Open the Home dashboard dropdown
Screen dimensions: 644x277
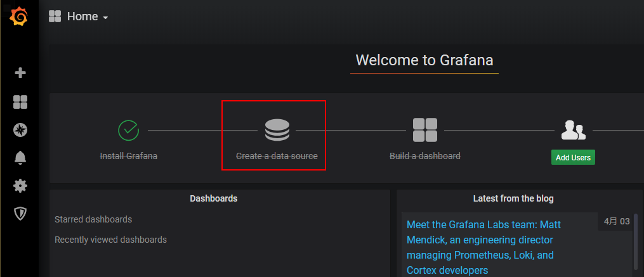click(x=88, y=16)
